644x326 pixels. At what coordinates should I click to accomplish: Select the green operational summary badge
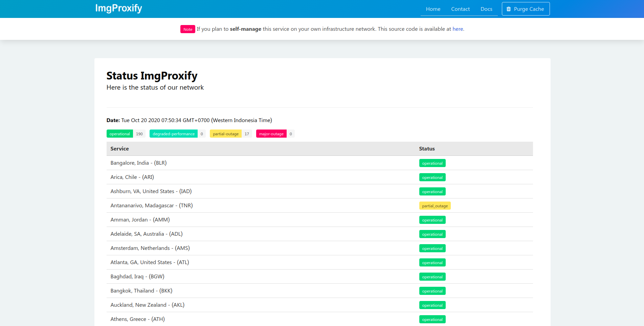tap(120, 134)
